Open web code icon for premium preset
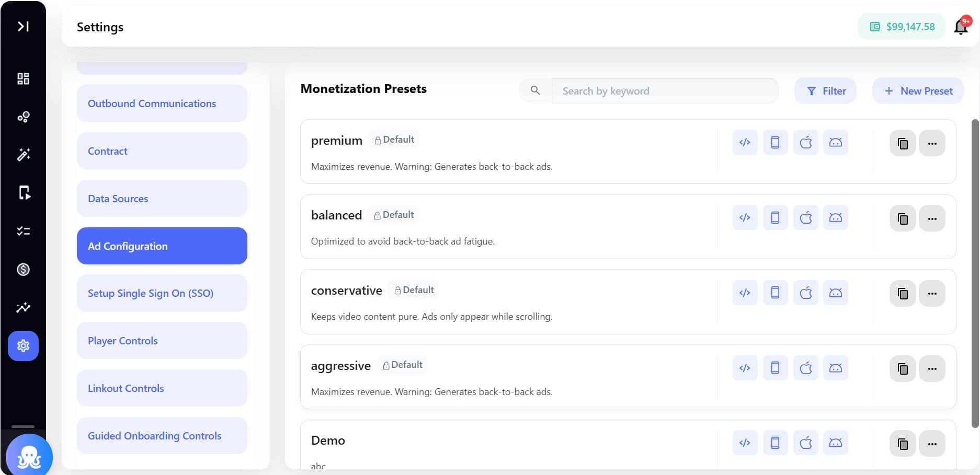The height and width of the screenshot is (475, 980). pos(745,142)
